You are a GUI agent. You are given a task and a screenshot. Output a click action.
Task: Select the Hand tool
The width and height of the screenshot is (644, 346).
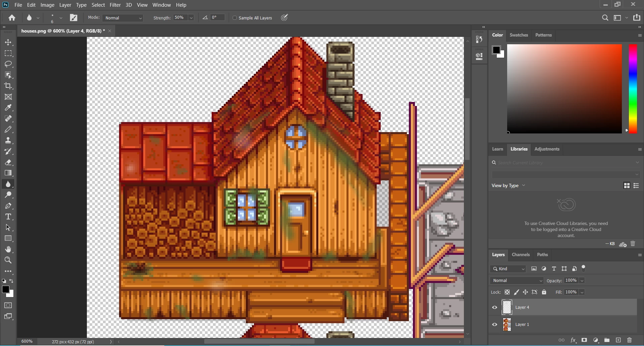tap(8, 249)
